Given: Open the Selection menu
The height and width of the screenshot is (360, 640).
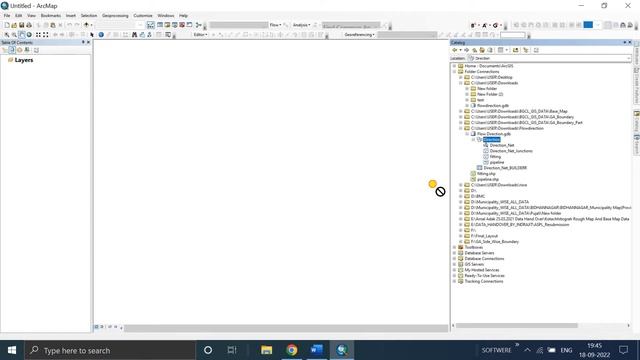Looking at the screenshot, I should tap(89, 16).
